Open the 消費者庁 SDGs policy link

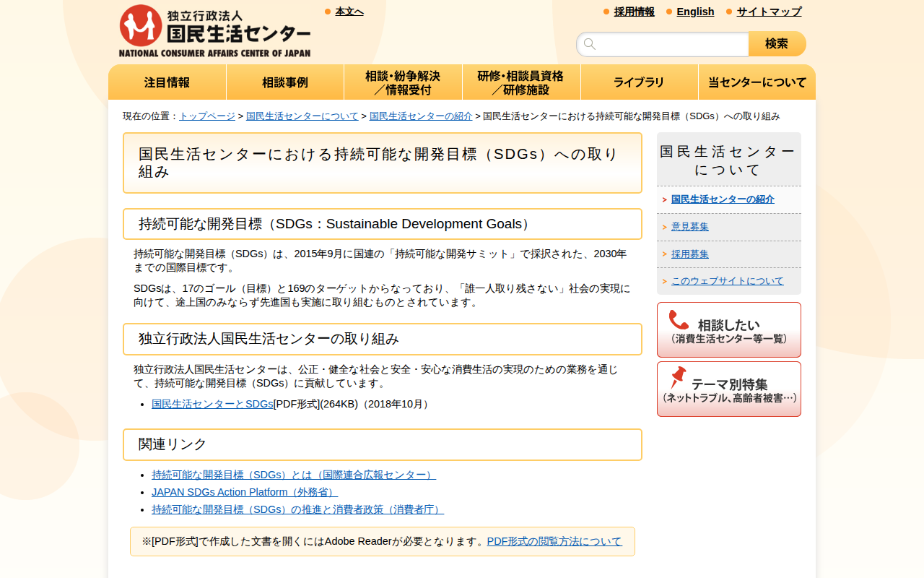[297, 509]
